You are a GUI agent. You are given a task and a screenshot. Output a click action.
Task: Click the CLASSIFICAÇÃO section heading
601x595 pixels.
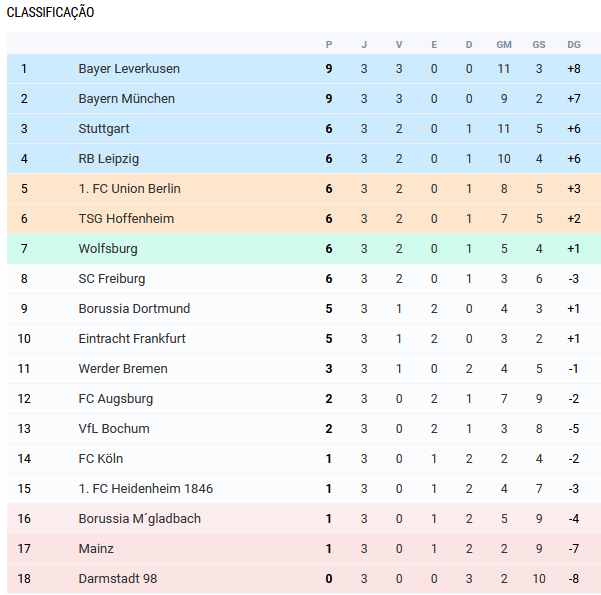pyautogui.click(x=51, y=13)
